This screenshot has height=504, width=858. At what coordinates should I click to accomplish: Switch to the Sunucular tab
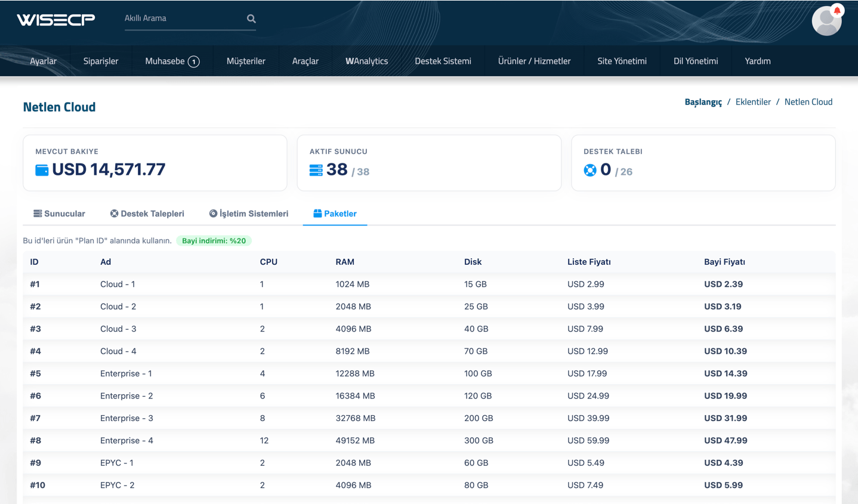[x=59, y=214]
